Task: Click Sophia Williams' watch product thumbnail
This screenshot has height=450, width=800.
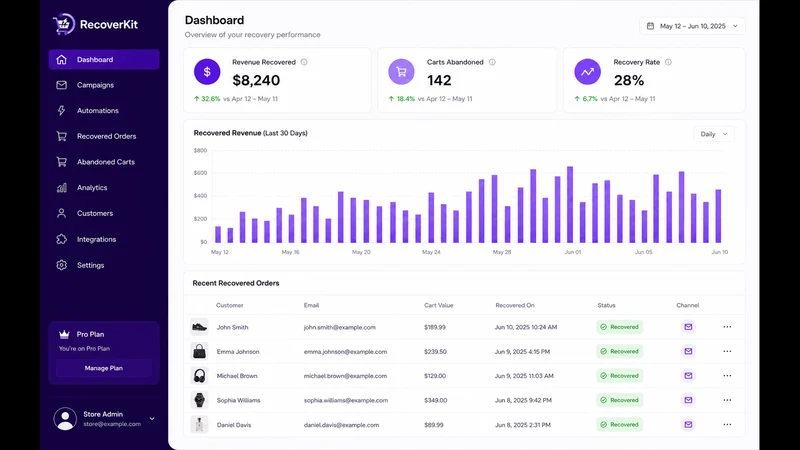Action: [199, 400]
